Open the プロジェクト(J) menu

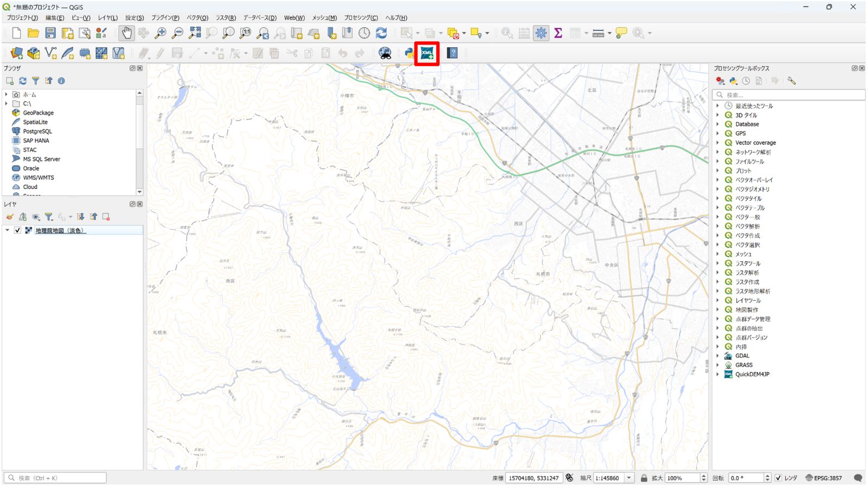pos(22,18)
